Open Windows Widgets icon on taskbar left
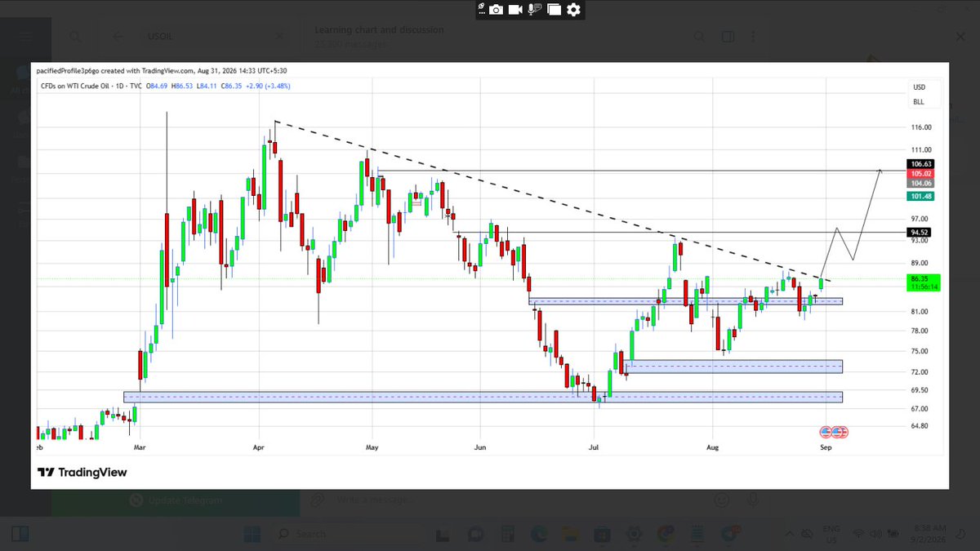 click(20, 535)
